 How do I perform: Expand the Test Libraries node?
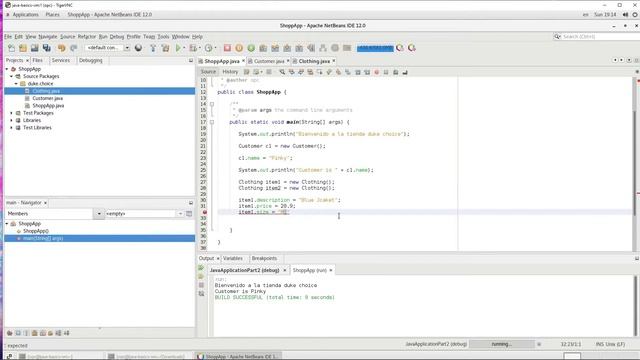[11, 128]
